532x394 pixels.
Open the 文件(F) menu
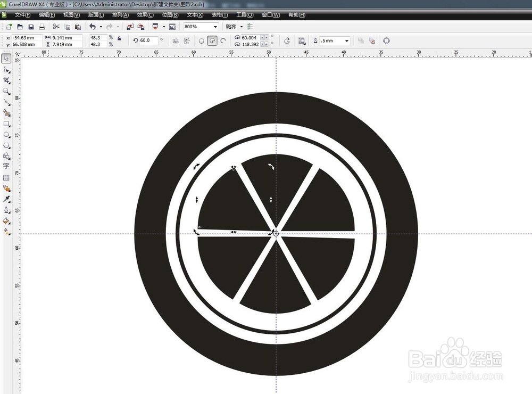[22, 15]
